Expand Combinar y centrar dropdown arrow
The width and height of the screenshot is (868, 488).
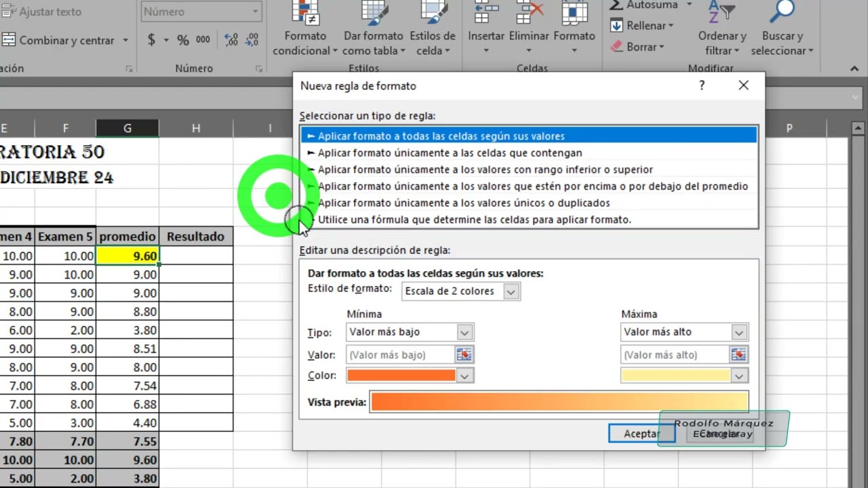point(125,40)
